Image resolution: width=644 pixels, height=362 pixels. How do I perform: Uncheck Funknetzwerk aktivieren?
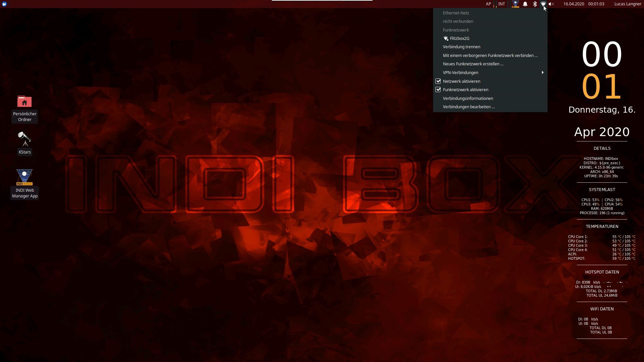click(x=465, y=89)
